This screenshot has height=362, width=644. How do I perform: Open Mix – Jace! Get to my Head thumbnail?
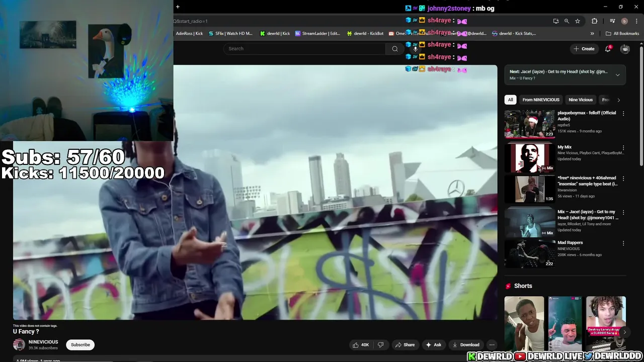coord(529,222)
